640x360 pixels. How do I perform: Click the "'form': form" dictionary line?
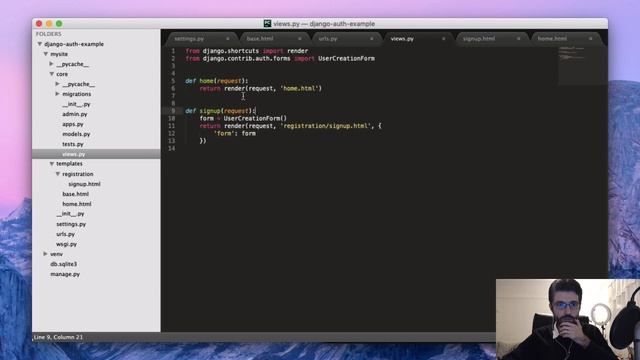pos(235,133)
